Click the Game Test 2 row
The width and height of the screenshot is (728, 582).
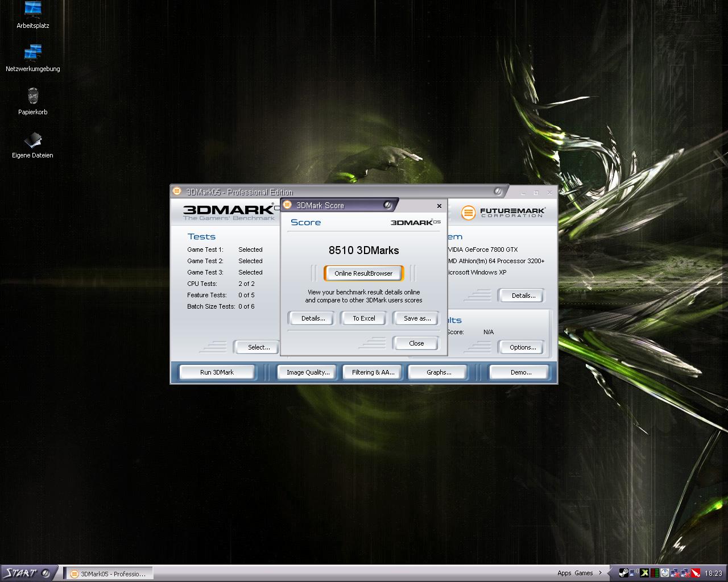click(225, 261)
